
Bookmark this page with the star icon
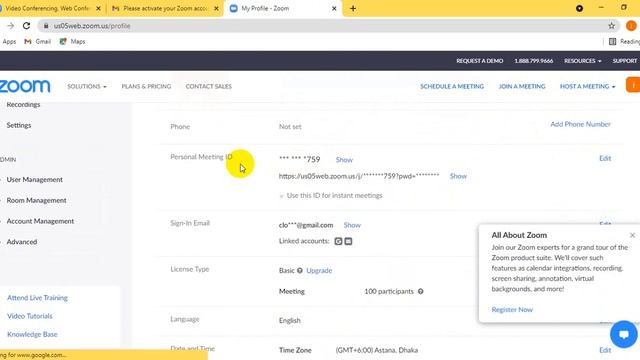611,26
